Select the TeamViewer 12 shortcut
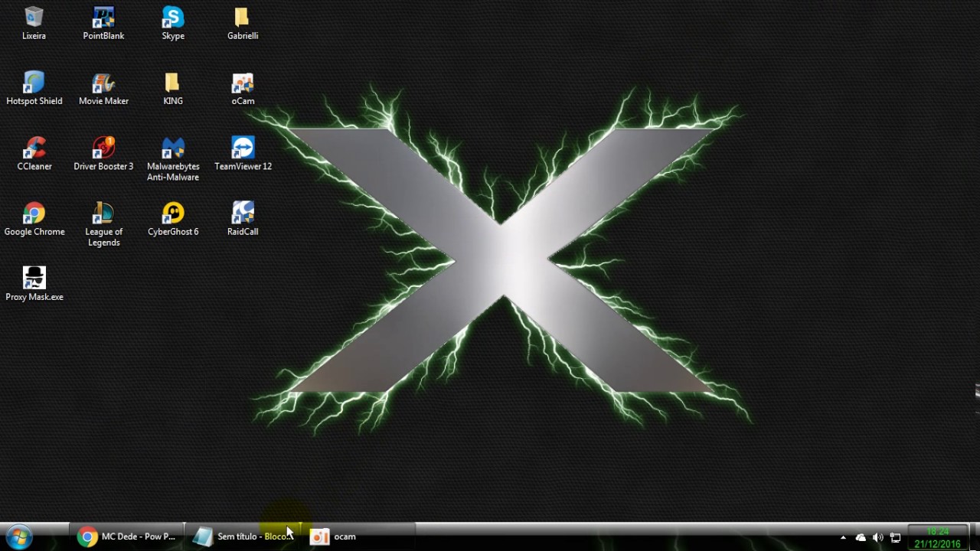This screenshot has height=551, width=980. [243, 154]
